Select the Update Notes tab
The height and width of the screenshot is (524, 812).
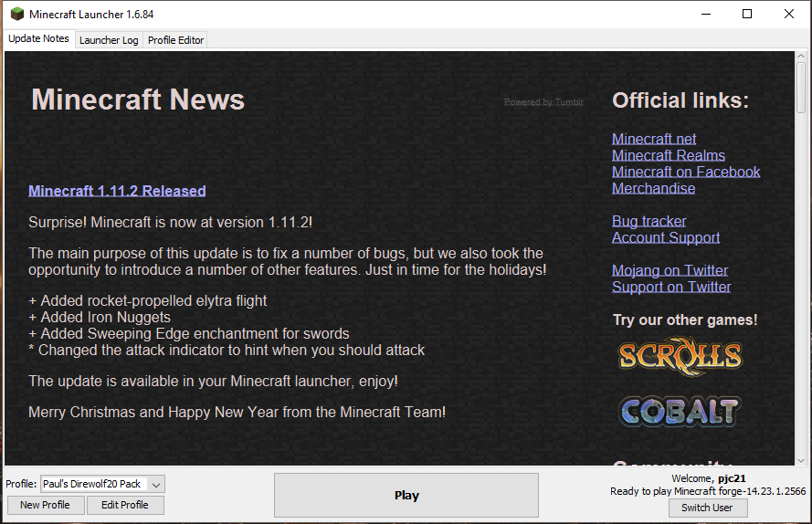click(38, 39)
